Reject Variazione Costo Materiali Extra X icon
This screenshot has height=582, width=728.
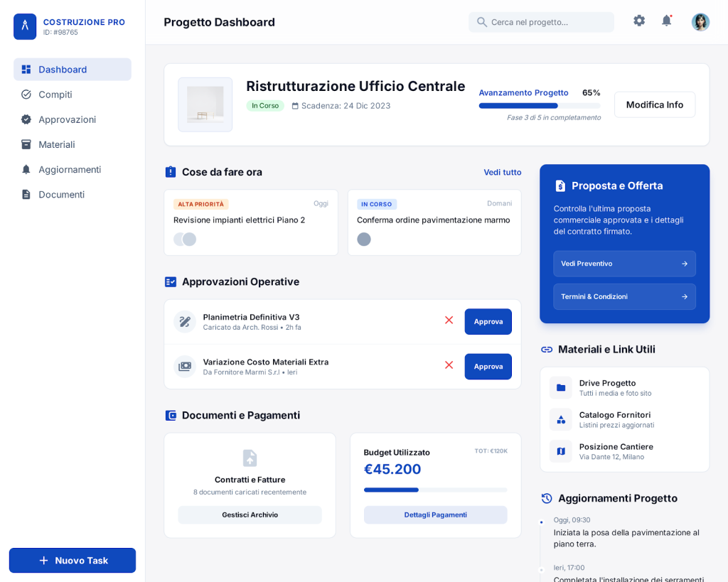449,365
